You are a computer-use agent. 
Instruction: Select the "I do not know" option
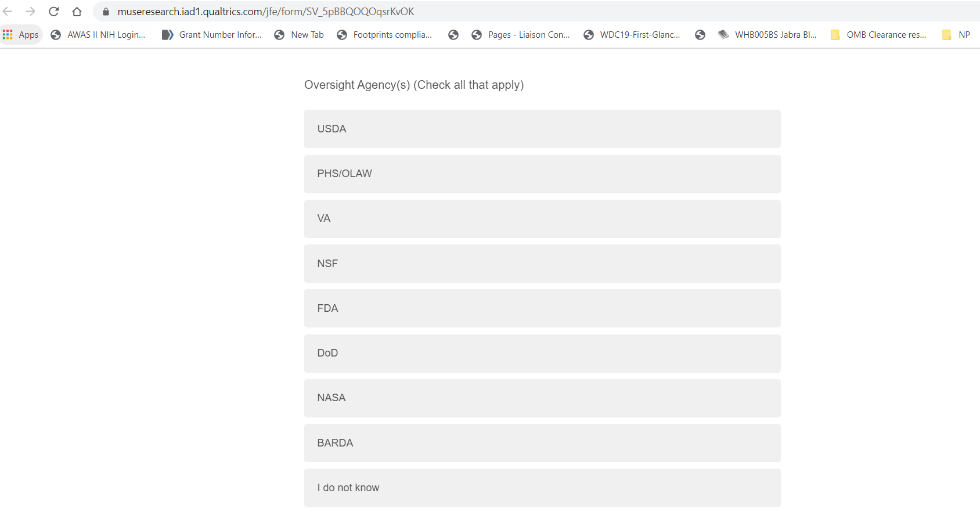542,488
